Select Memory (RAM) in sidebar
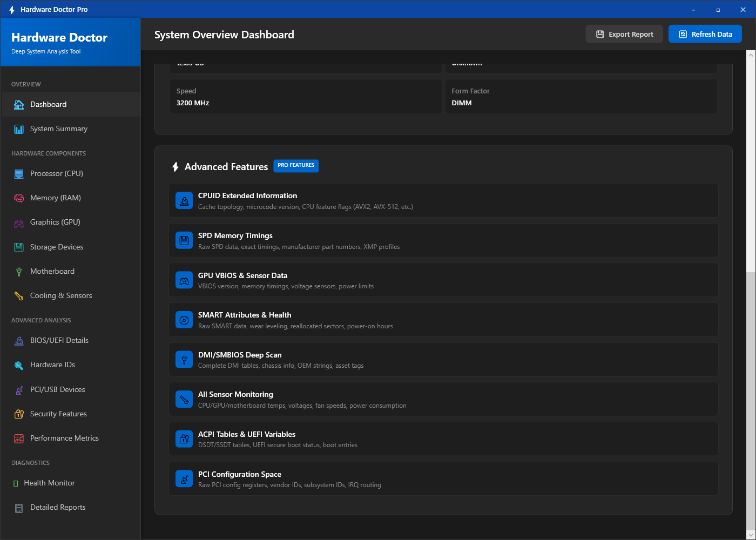Image resolution: width=756 pixels, height=540 pixels. coord(71,198)
